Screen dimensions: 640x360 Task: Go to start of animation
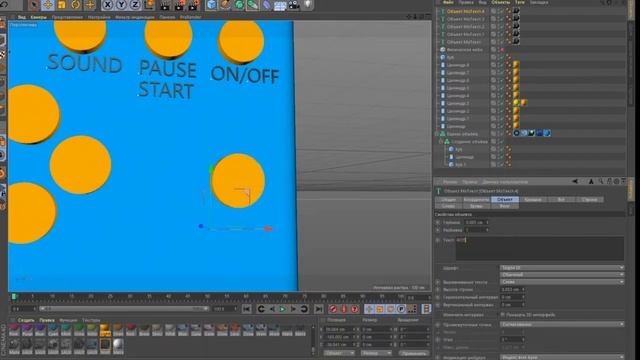(x=247, y=309)
